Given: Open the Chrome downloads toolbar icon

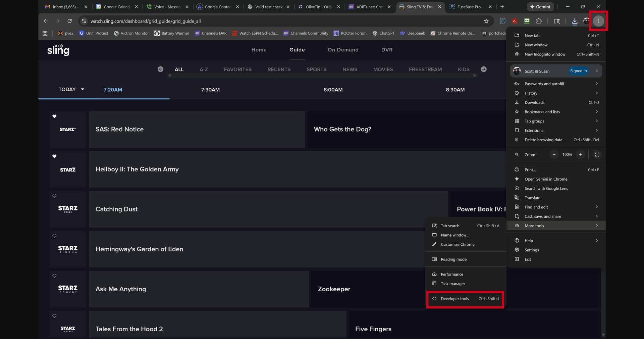Looking at the screenshot, I should tap(575, 21).
